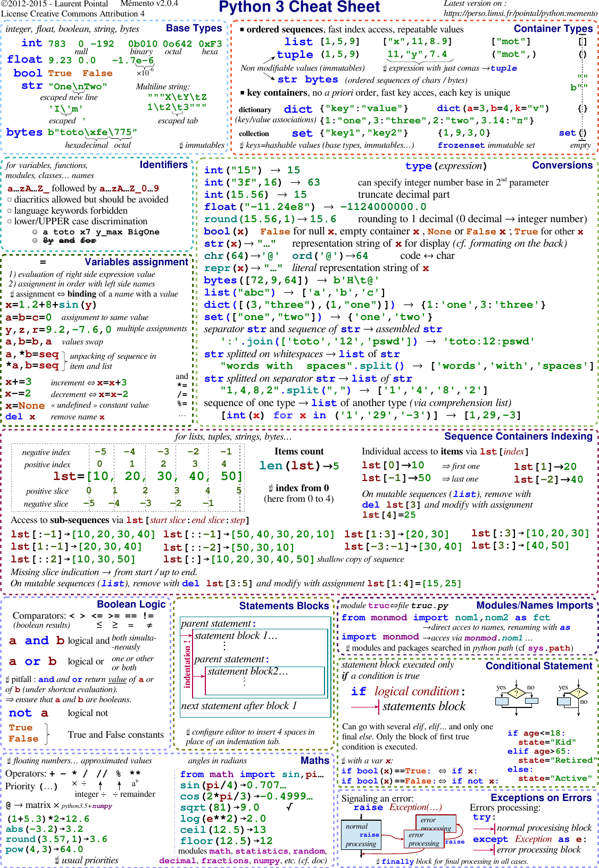Click the Container Types heading
The width and height of the screenshot is (599, 868).
(553, 29)
